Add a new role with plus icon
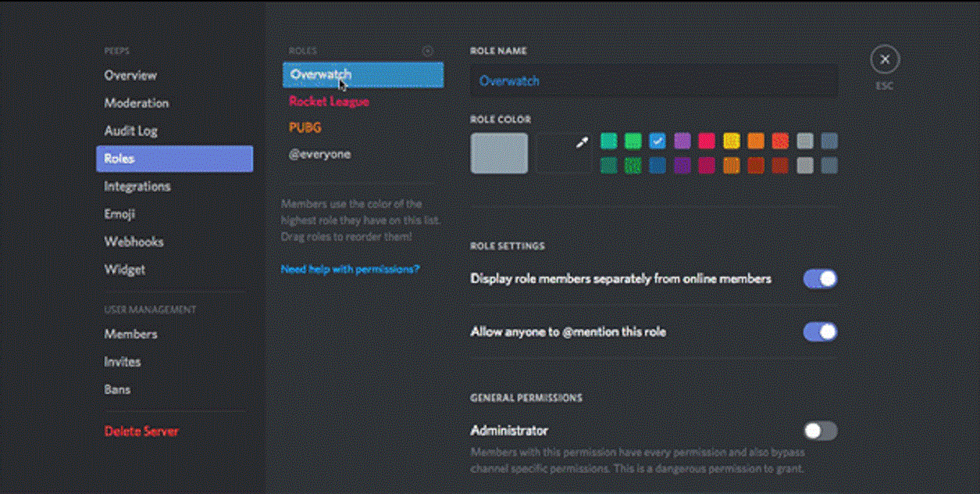Viewport: 980px width, 494px height. tap(428, 51)
